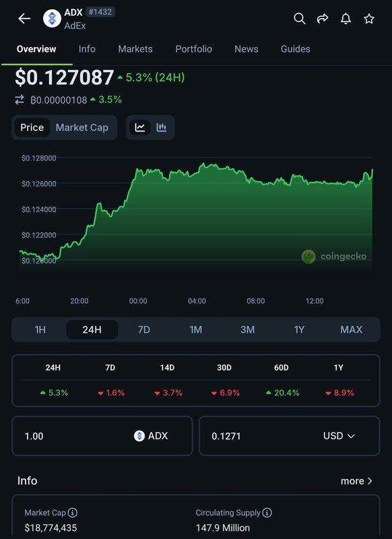Switch to candlestick chart icon
The image size is (392, 539).
[161, 127]
